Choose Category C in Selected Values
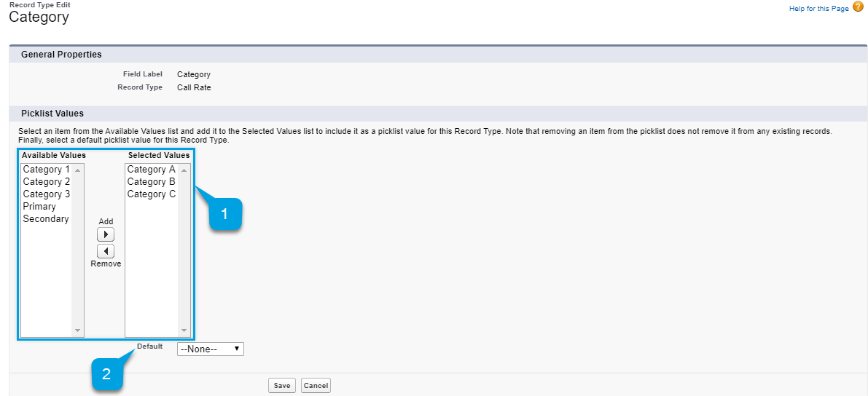868x396 pixels. pos(151,194)
